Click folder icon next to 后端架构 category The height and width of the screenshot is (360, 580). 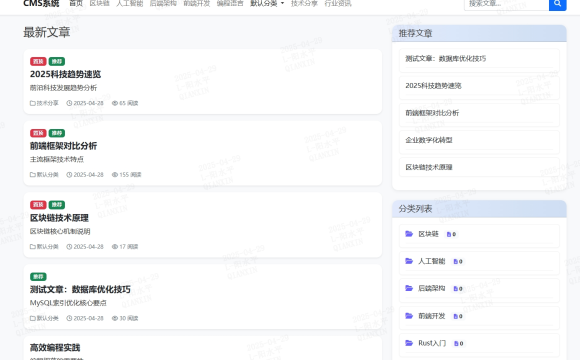coord(409,288)
